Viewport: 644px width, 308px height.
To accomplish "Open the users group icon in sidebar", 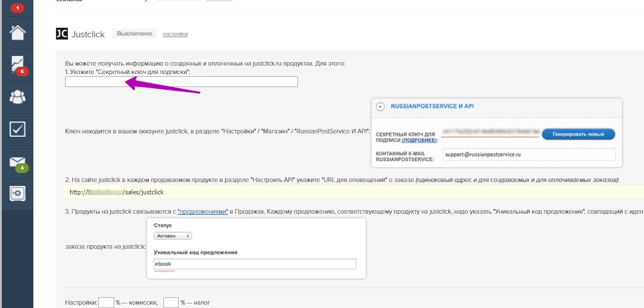I will 18,97.
